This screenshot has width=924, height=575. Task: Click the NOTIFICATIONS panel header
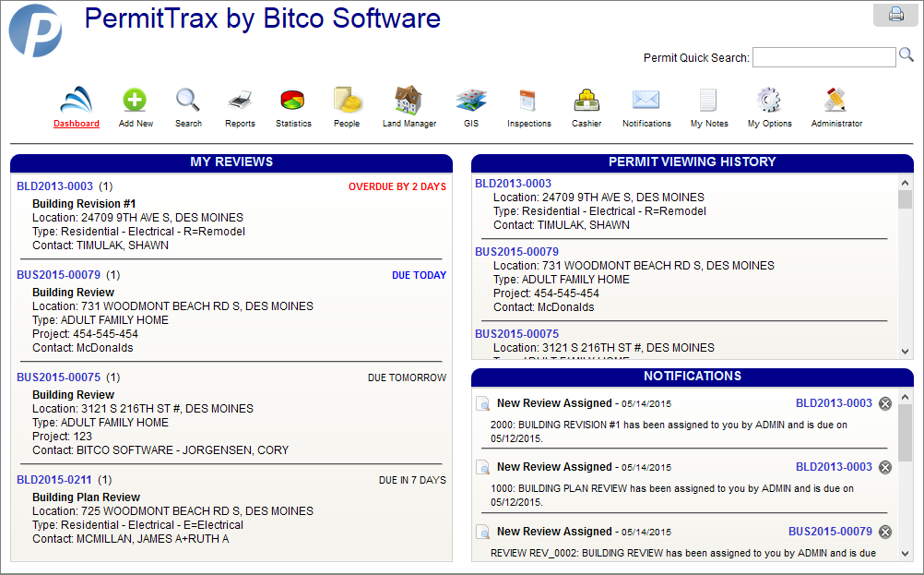(x=693, y=377)
